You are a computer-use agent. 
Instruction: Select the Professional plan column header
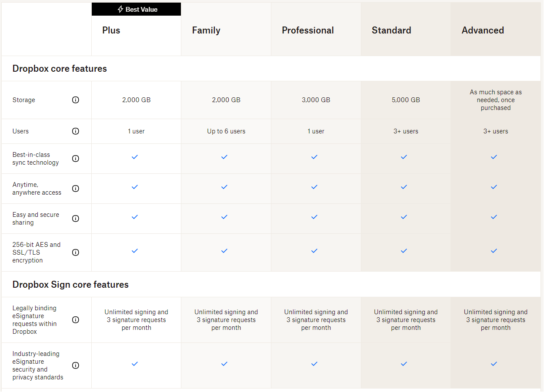(308, 30)
